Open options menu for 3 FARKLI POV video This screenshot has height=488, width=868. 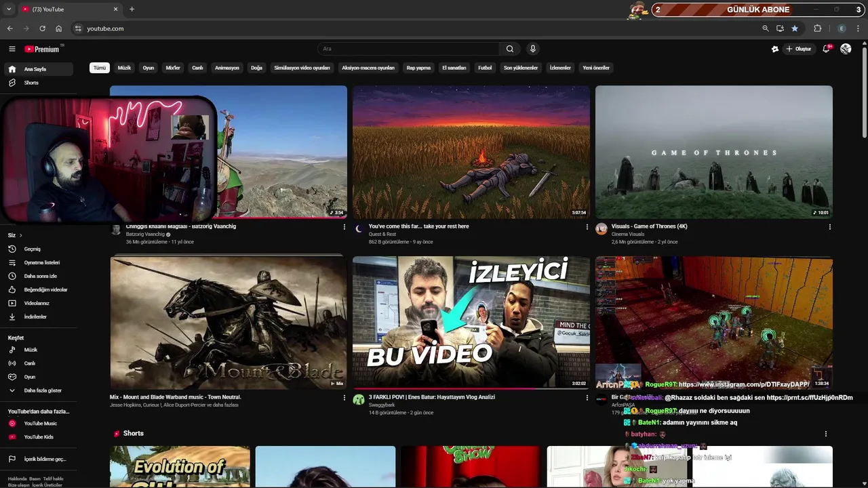(x=587, y=398)
